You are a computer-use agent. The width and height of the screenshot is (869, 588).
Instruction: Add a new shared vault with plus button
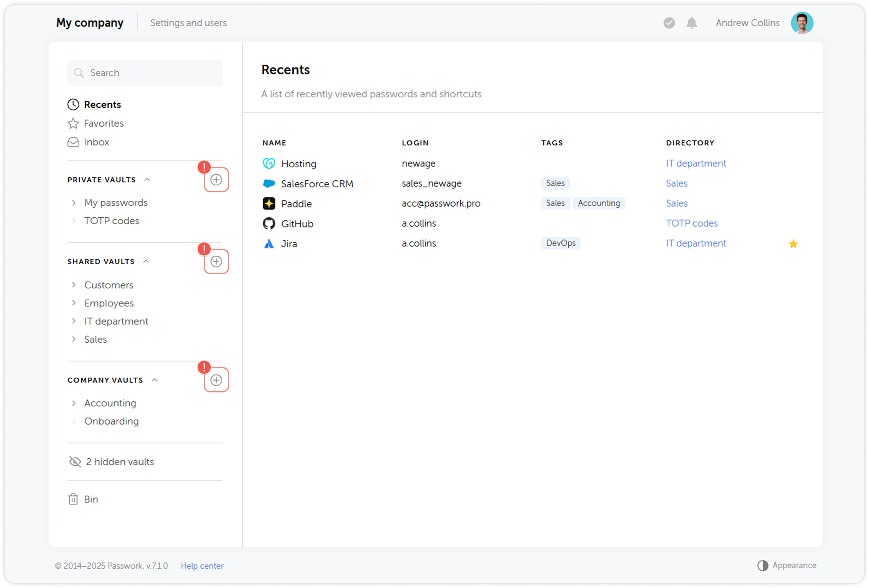[216, 261]
